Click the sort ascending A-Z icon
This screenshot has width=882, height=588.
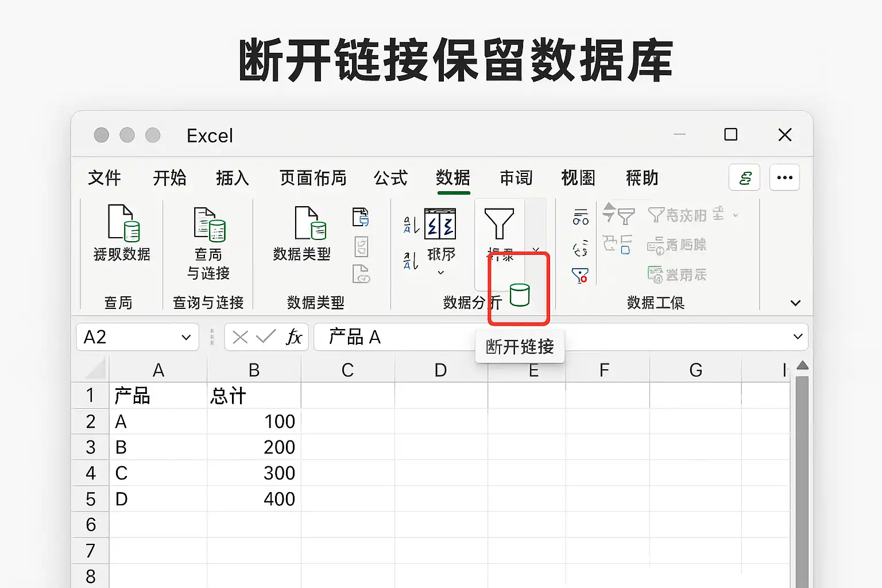(411, 225)
